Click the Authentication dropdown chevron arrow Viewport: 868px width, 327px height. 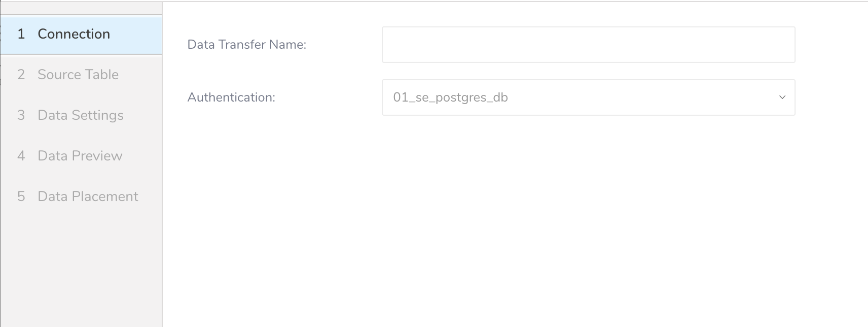(782, 97)
